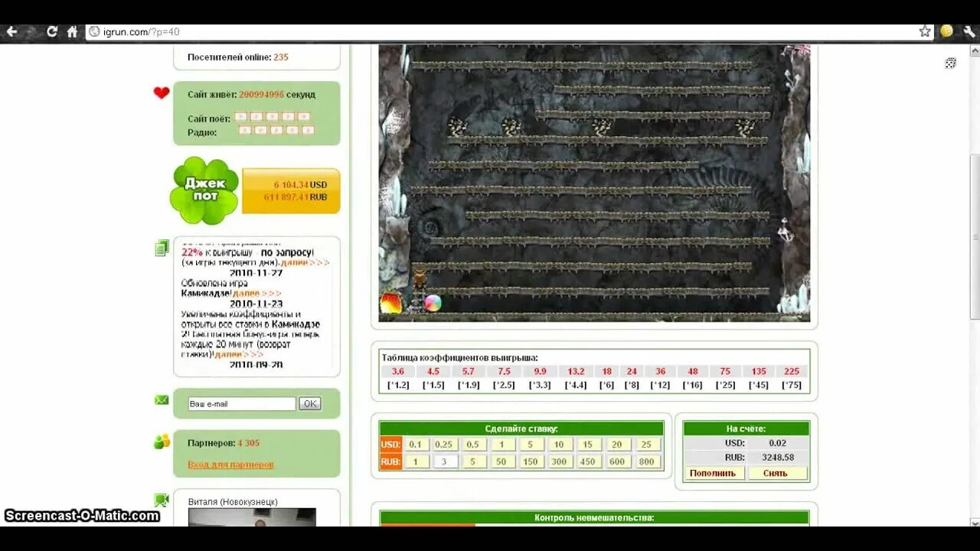Open the green clover Джек пот logo

[x=204, y=191]
